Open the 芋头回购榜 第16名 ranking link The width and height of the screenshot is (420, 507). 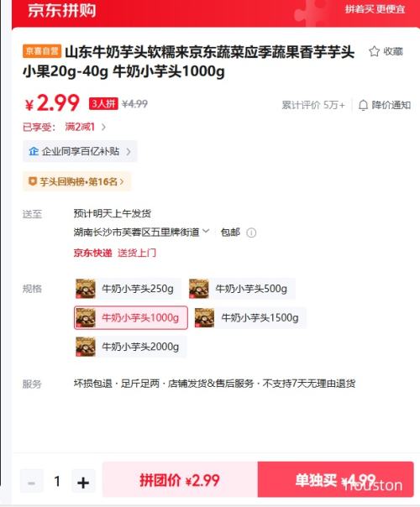[76, 181]
